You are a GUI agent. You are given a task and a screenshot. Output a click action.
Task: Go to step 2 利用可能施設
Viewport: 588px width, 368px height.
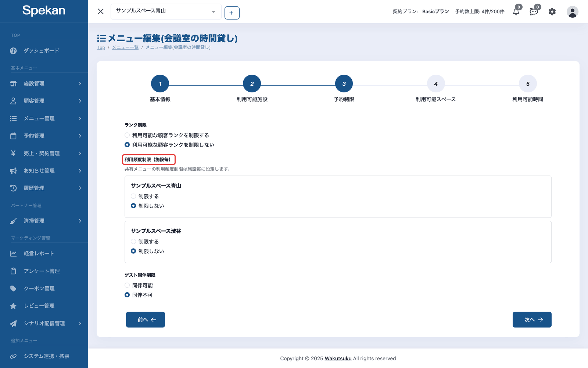pos(252,84)
